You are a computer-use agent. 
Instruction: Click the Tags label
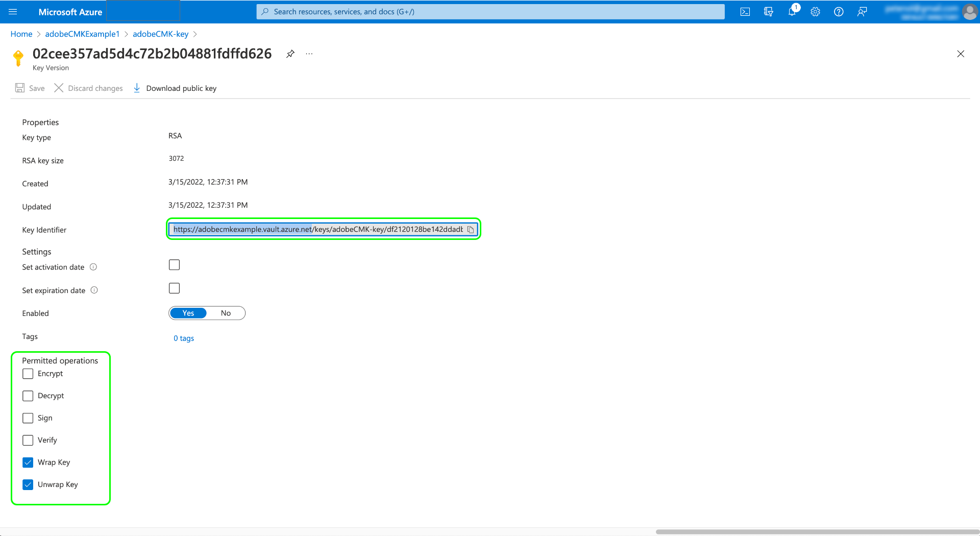click(x=30, y=336)
